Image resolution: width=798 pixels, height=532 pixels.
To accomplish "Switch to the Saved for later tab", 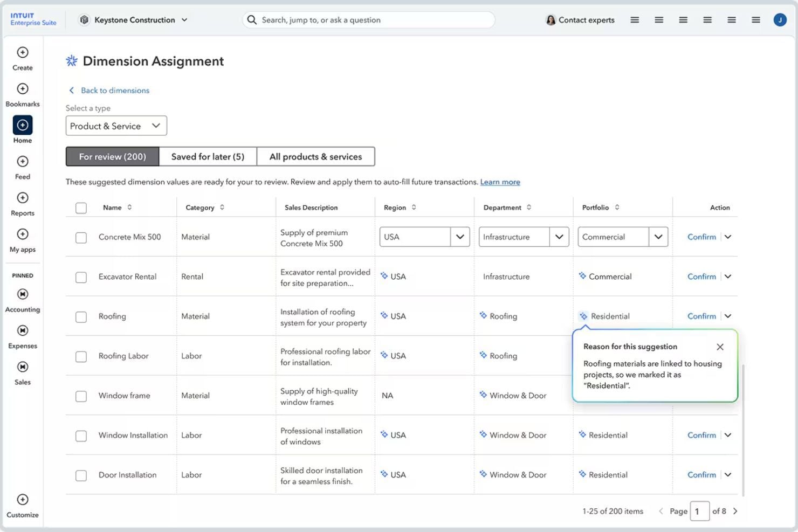I will coord(208,156).
